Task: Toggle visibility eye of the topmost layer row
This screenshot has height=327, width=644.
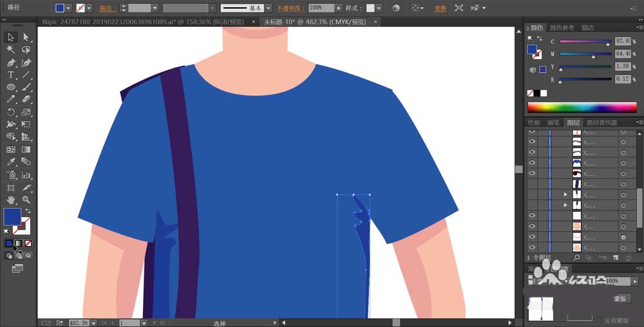Action: click(532, 131)
